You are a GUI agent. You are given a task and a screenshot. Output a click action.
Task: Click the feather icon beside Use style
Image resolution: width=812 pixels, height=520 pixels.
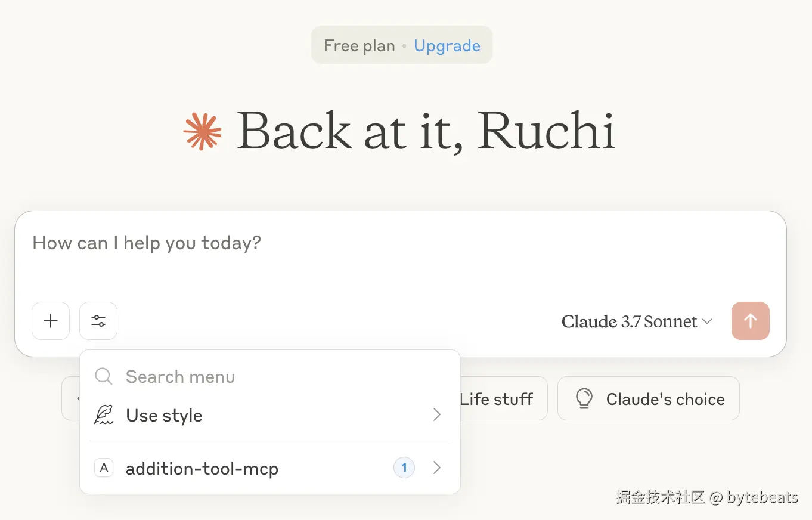click(x=104, y=415)
